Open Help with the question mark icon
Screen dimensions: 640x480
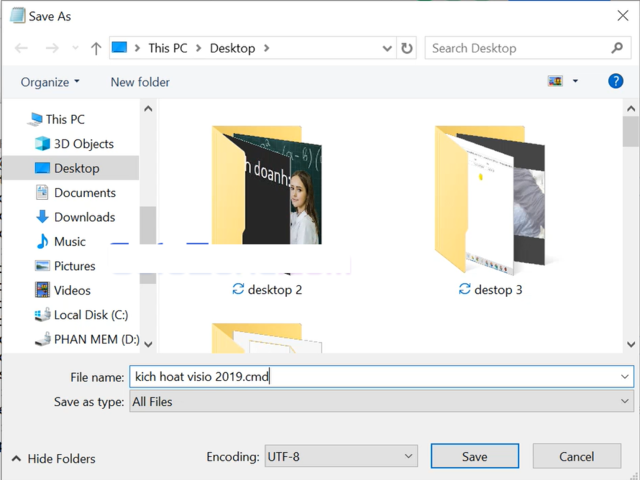616,81
